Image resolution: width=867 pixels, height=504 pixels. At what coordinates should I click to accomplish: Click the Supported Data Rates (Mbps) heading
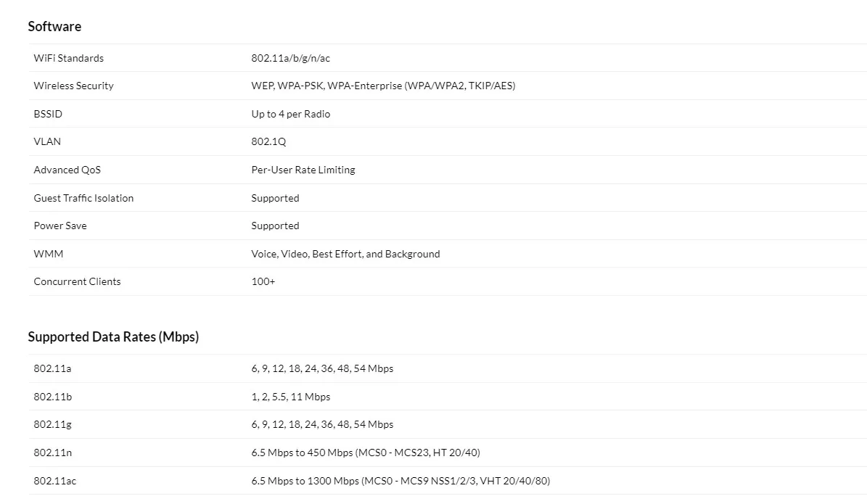coord(113,337)
